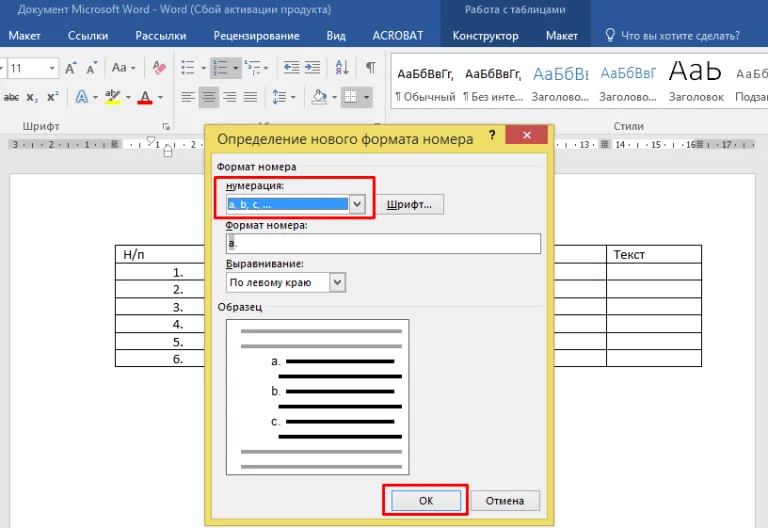The height and width of the screenshot is (528, 768).
Task: Open line and paragraph spacing
Action: pos(280,97)
